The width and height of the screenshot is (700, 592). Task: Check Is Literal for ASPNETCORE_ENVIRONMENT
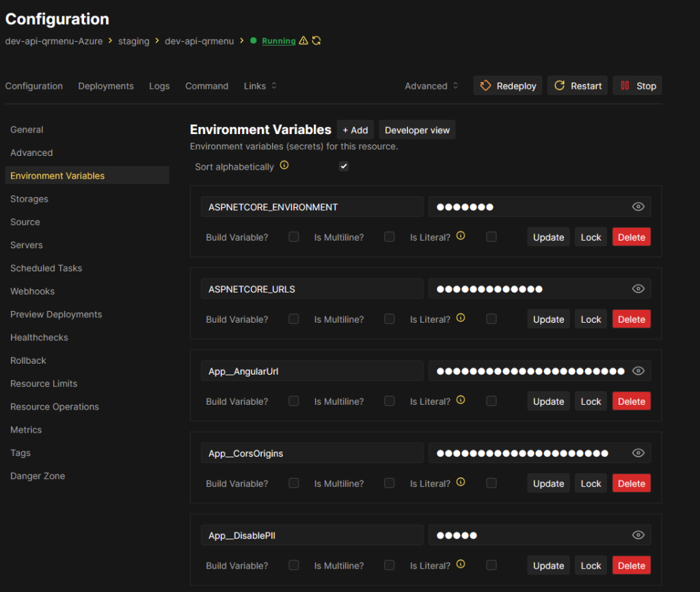[492, 237]
